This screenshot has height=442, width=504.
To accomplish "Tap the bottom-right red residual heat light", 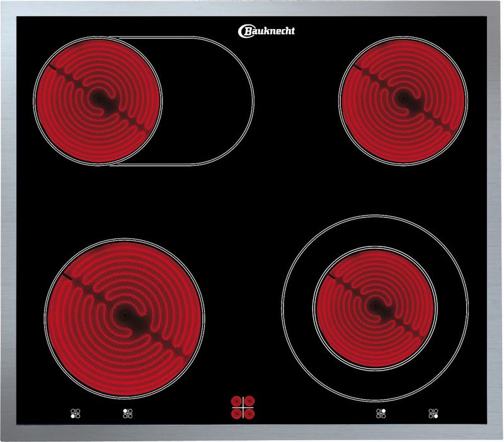I will (x=249, y=413).
